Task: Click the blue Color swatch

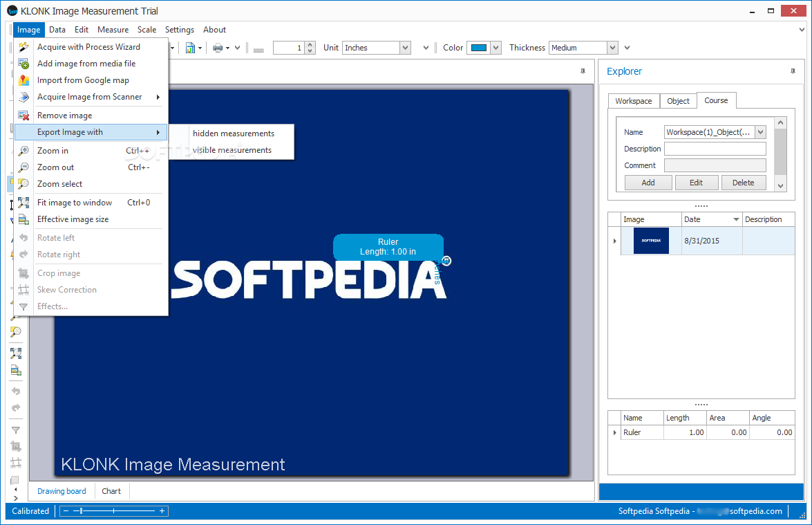Action: [x=478, y=48]
